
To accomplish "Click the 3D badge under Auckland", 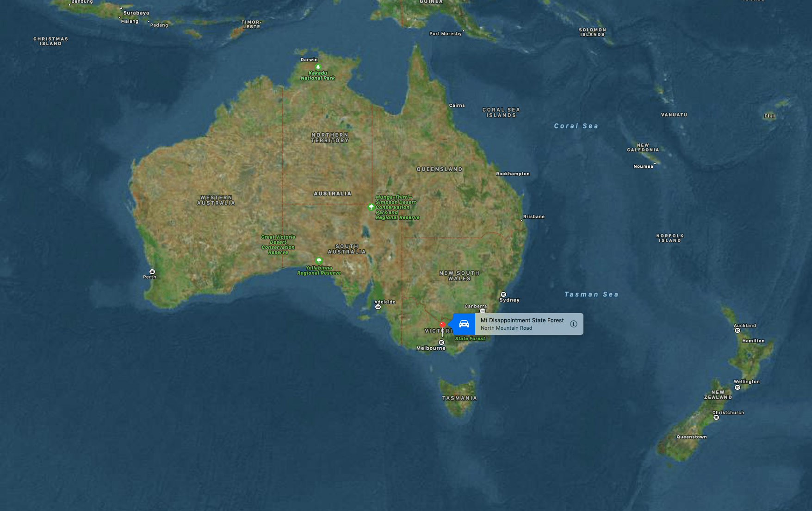I will tap(738, 330).
